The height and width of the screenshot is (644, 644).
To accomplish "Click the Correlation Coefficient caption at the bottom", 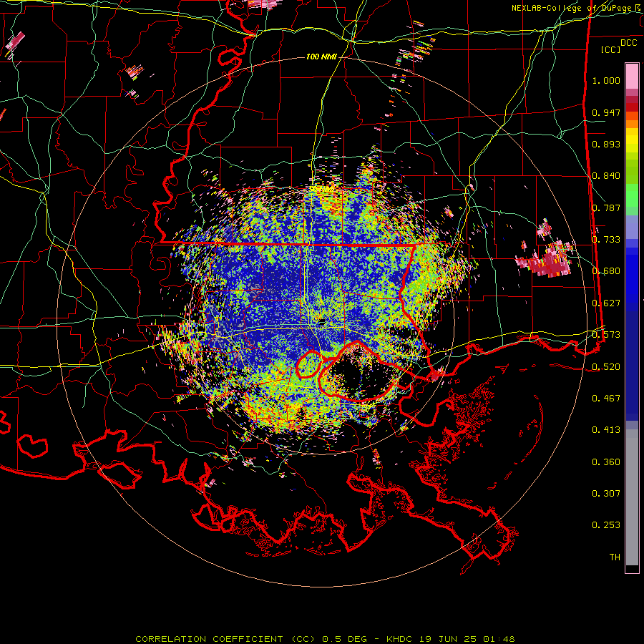I will (x=325, y=639).
